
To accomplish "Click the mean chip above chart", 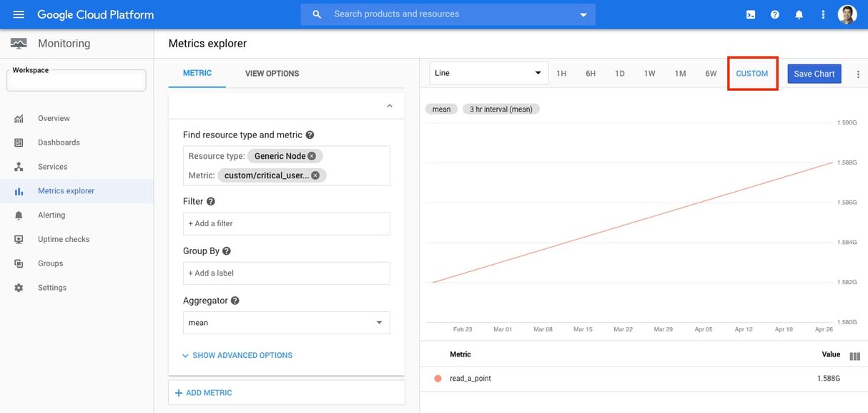I will (441, 110).
